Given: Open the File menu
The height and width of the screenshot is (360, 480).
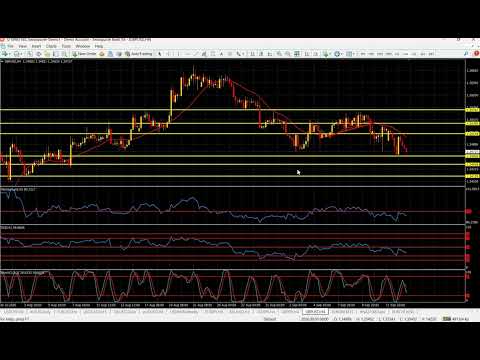Looking at the screenshot, I should click(x=11, y=46).
